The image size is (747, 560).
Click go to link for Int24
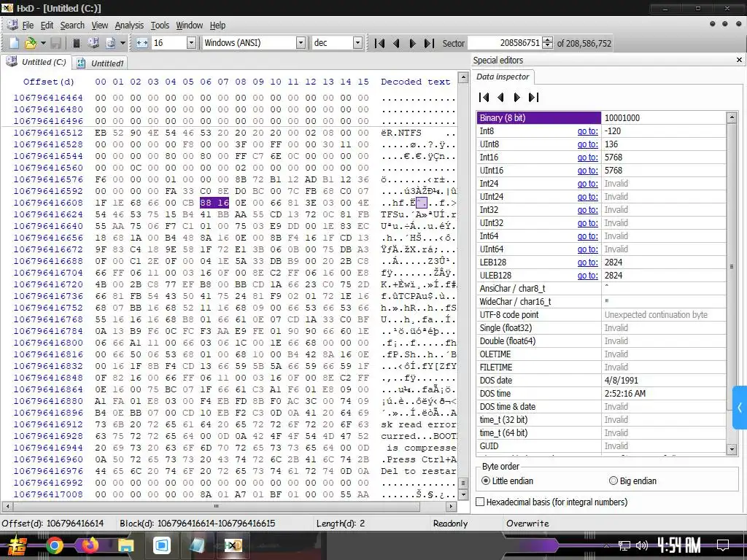(x=587, y=184)
